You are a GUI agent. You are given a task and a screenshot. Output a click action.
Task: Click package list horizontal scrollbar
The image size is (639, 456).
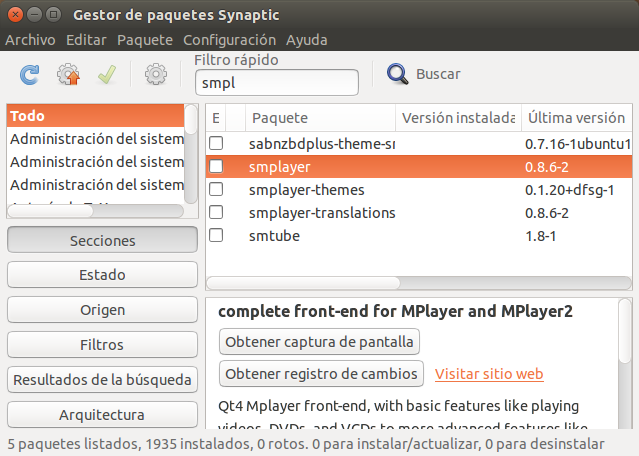pos(419,282)
